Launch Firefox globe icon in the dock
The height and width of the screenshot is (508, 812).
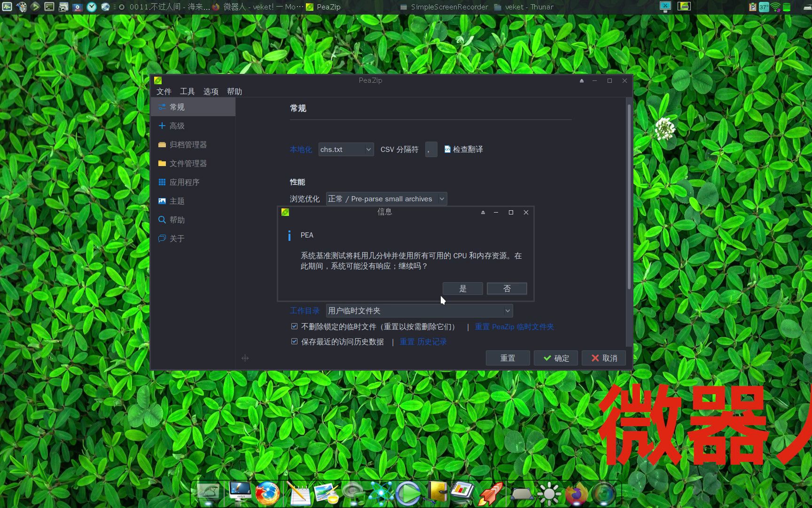tap(267, 494)
